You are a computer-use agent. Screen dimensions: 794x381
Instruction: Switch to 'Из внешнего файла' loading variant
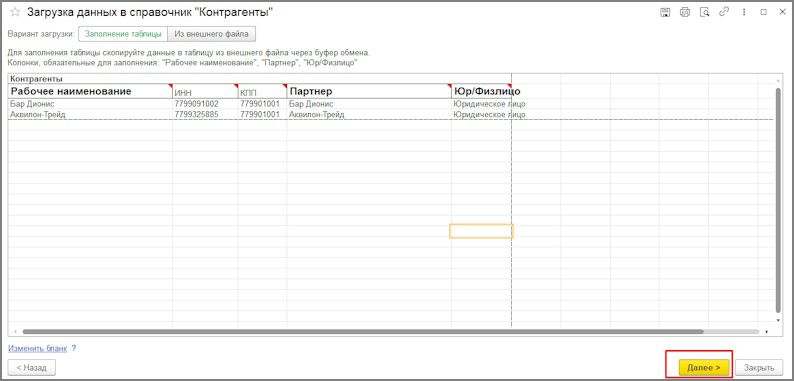211,34
